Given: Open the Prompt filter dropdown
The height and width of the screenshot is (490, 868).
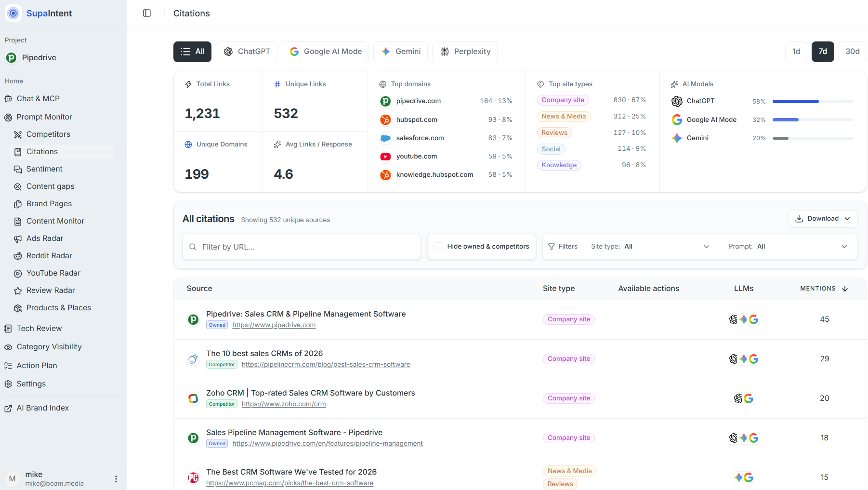Looking at the screenshot, I should click(x=788, y=247).
